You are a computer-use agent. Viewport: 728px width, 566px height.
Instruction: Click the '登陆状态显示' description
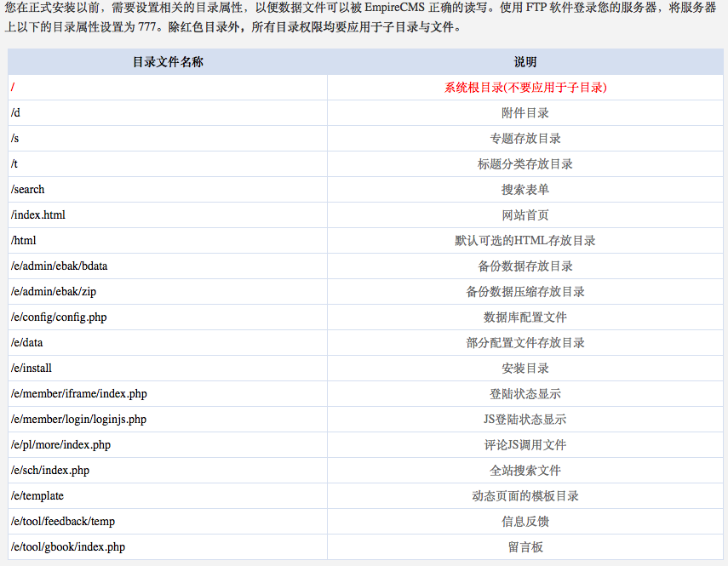(525, 393)
